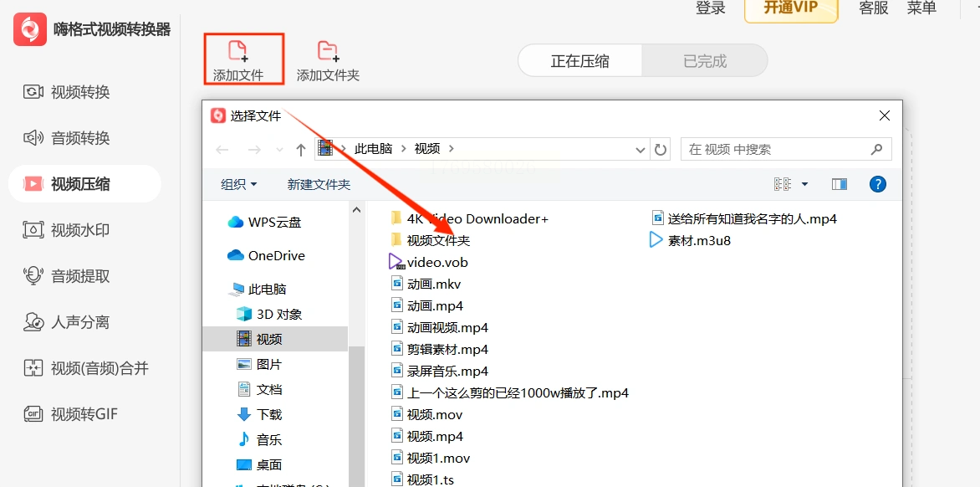The width and height of the screenshot is (980, 487).
Task: Select the 动画.mp4 file
Action: pyautogui.click(x=426, y=305)
